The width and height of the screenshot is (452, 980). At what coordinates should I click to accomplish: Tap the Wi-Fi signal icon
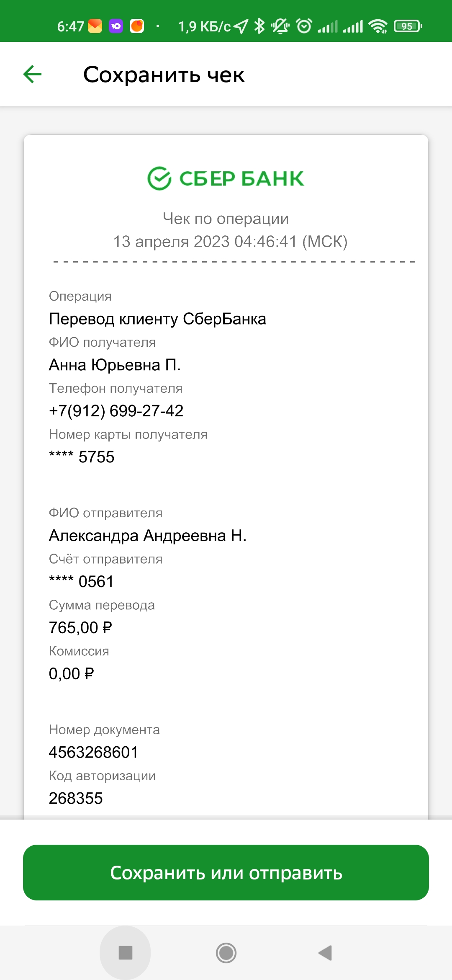(x=378, y=26)
